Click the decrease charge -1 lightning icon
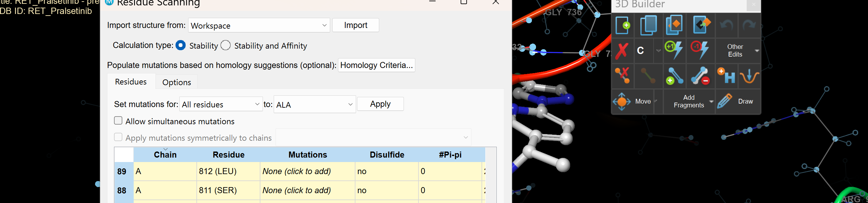 700,50
